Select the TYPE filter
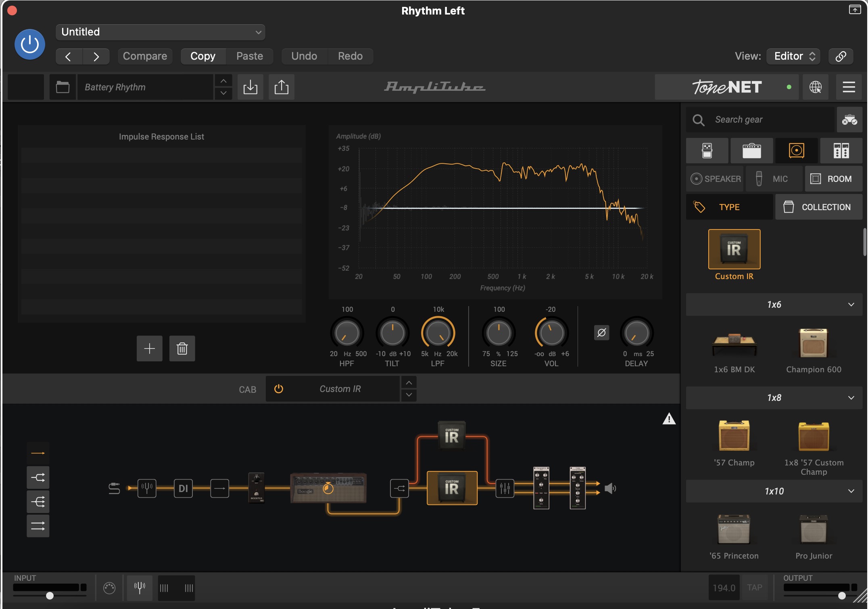The width and height of the screenshot is (868, 609). tap(729, 207)
